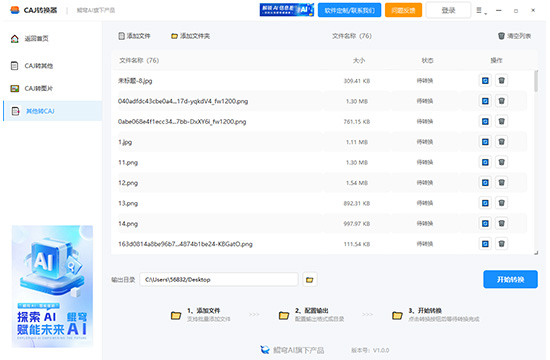Open the blue icon for 0abe068e4f1ecc34 png row
This screenshot has width=550, height=360.
pos(485,121)
